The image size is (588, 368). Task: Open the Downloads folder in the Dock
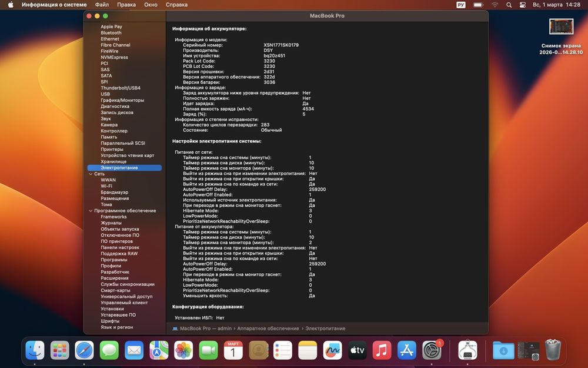[x=503, y=350]
